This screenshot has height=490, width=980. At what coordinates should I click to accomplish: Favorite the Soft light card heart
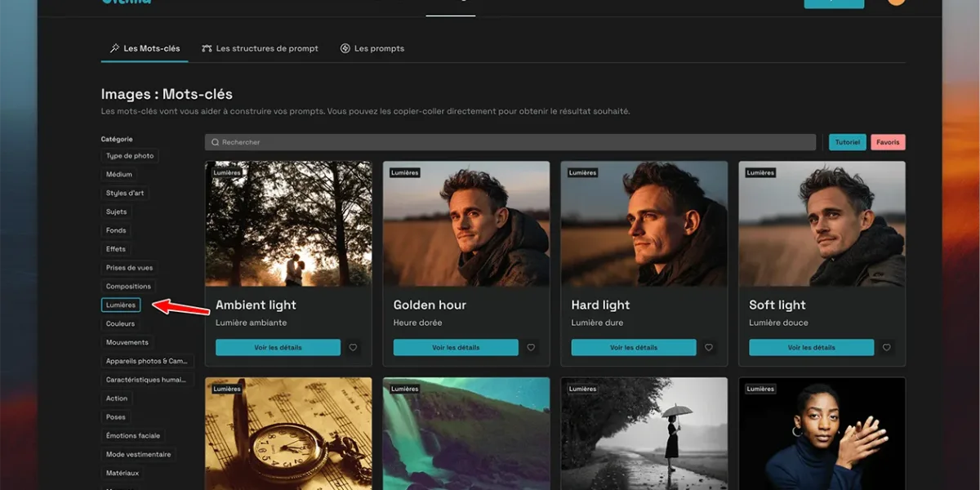(887, 348)
